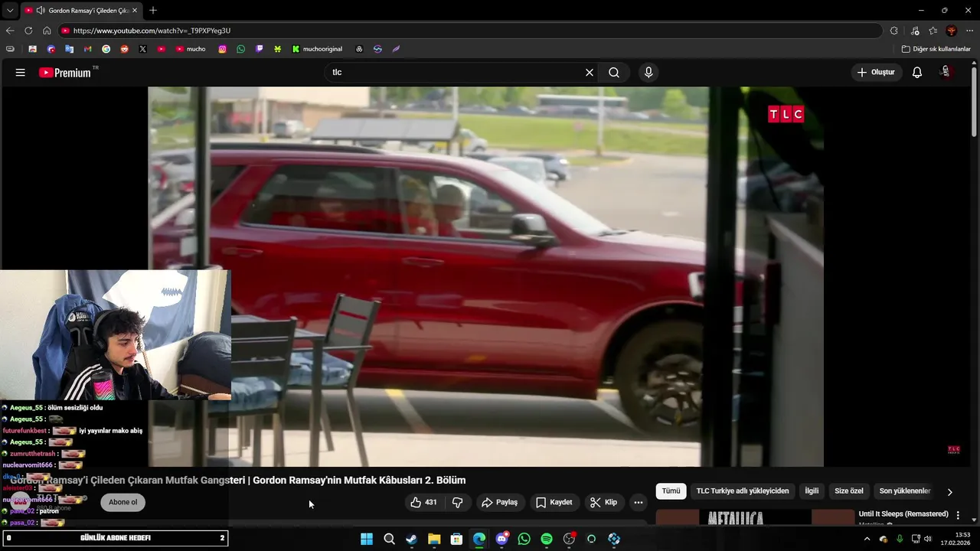Select the Son yüklenenler chip
980x551 pixels.
pyautogui.click(x=904, y=491)
